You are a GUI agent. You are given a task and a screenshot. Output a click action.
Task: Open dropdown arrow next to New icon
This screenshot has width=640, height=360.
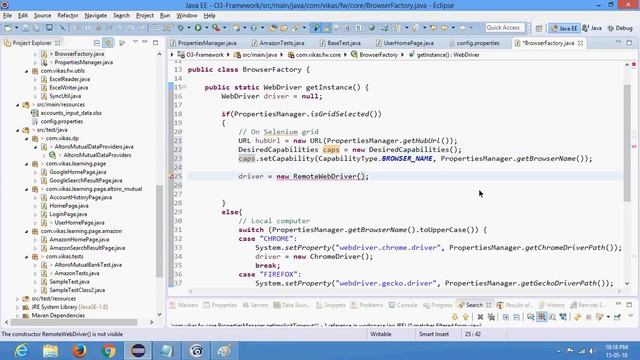pos(16,28)
